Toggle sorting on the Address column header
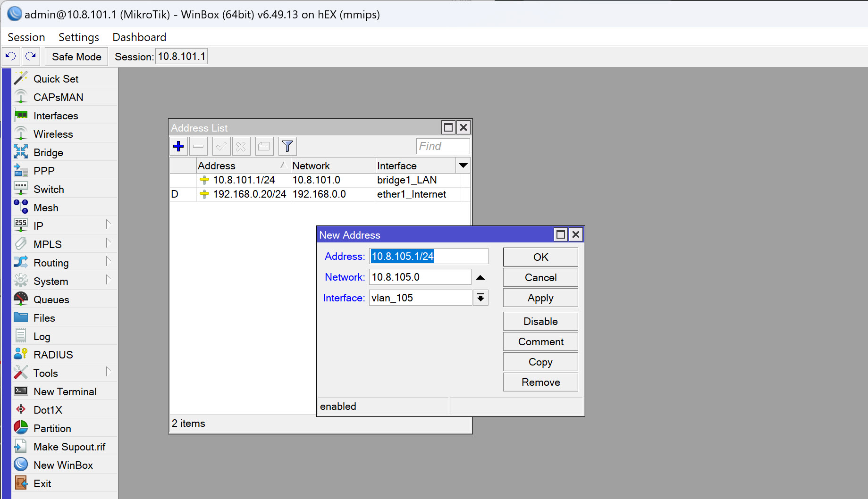868x499 pixels. click(217, 166)
